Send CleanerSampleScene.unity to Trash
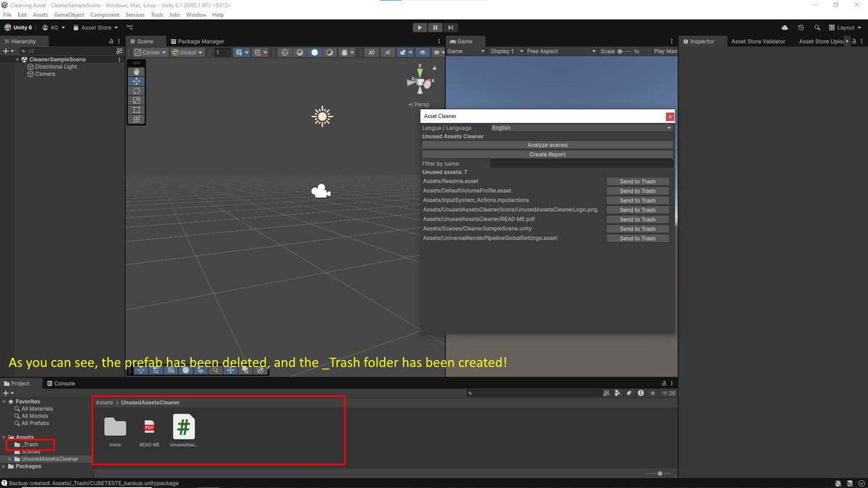 (x=637, y=228)
